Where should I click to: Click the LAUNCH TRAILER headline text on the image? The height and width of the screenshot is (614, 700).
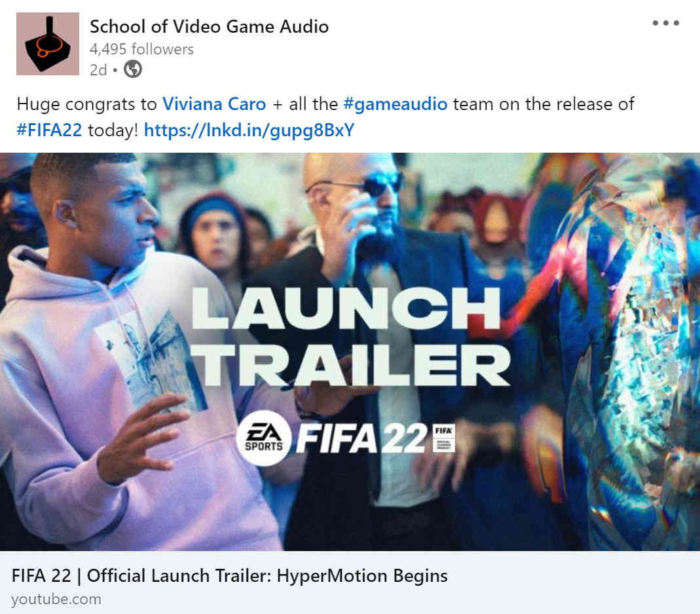(350, 336)
